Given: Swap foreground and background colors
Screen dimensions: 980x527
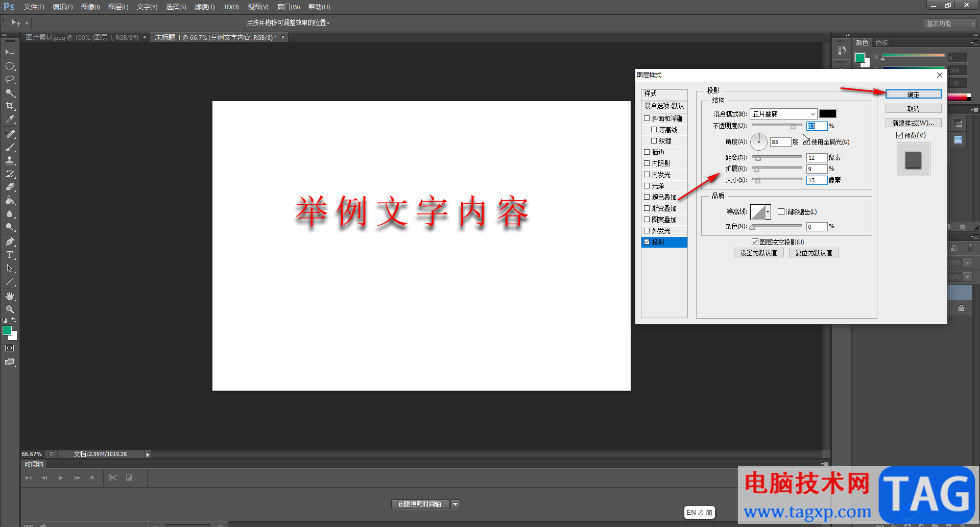Looking at the screenshot, I should coord(14,320).
